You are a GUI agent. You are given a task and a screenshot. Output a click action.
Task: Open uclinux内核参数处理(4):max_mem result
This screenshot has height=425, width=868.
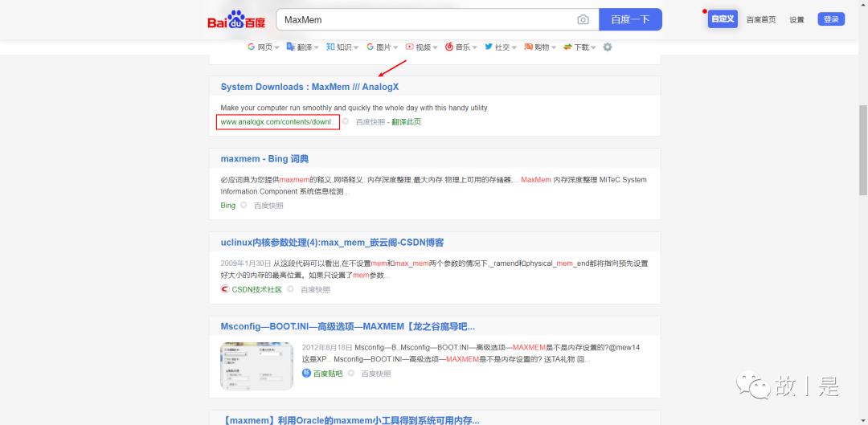click(332, 243)
